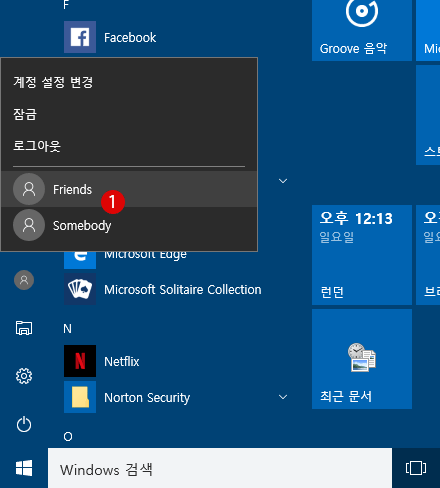The height and width of the screenshot is (488, 440).
Task: Expand the chevron next to Friends row
Action: pos(283,181)
